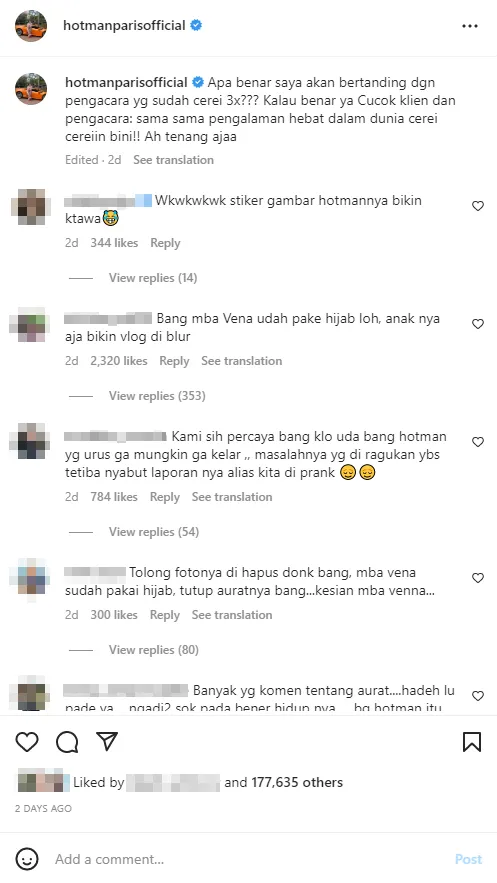Open the emoji picker smiley icon
Image resolution: width=497 pixels, height=883 pixels.
coord(26,859)
